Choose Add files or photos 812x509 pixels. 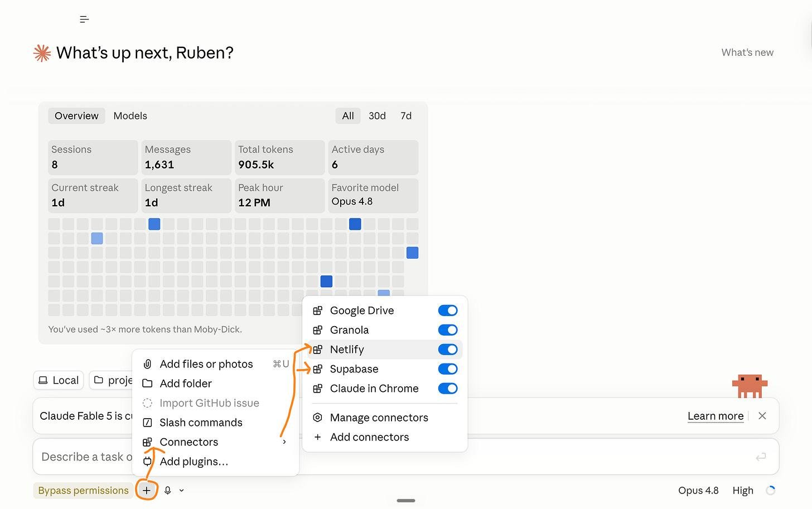click(216, 364)
